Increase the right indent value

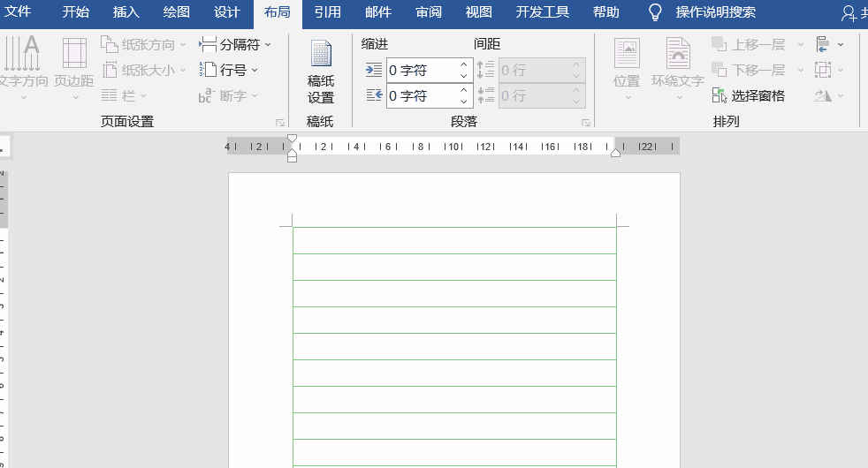click(464, 90)
